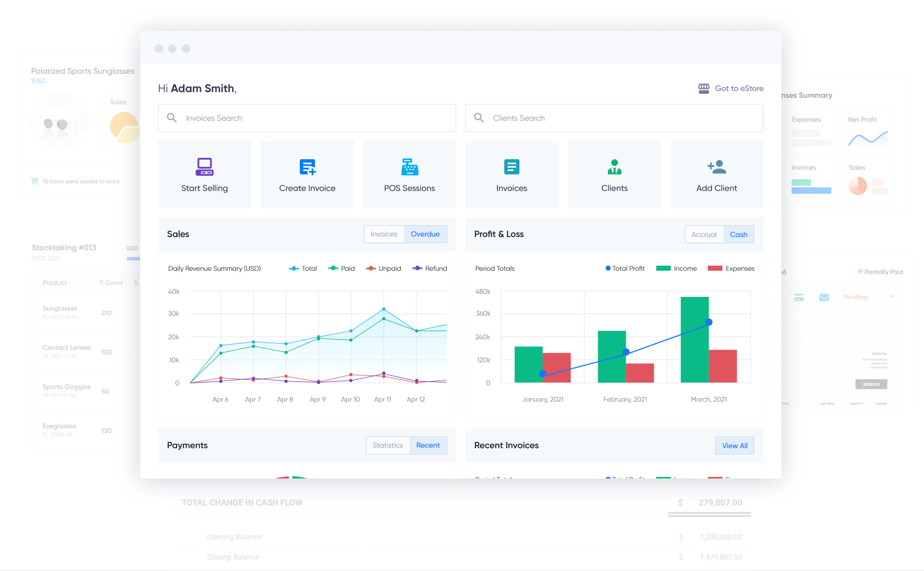Toggle the Expenses legend in Profit & Loss
Image resolution: width=924 pixels, height=571 pixels.
tap(731, 268)
